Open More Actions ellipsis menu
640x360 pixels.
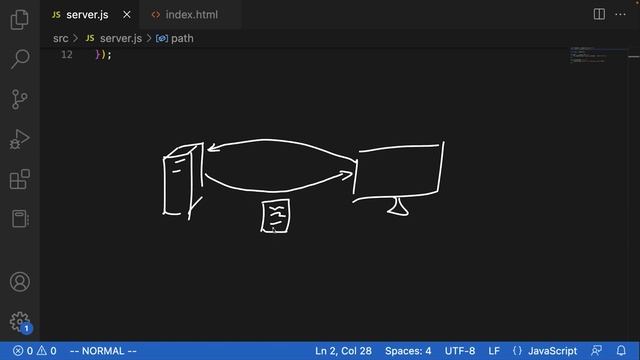[620, 14]
